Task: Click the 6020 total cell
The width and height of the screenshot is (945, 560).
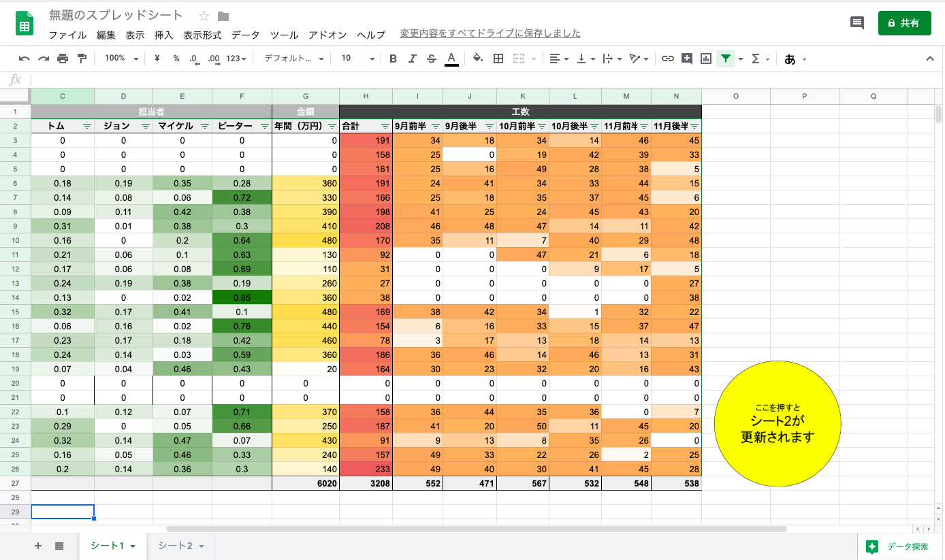Action: (305, 483)
